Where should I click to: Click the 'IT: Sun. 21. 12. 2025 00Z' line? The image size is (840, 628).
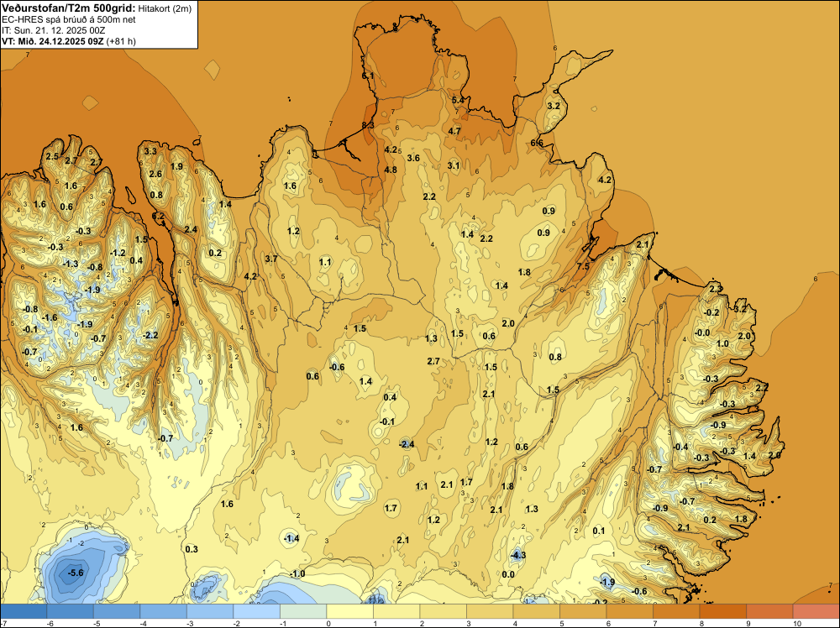pyautogui.click(x=53, y=30)
